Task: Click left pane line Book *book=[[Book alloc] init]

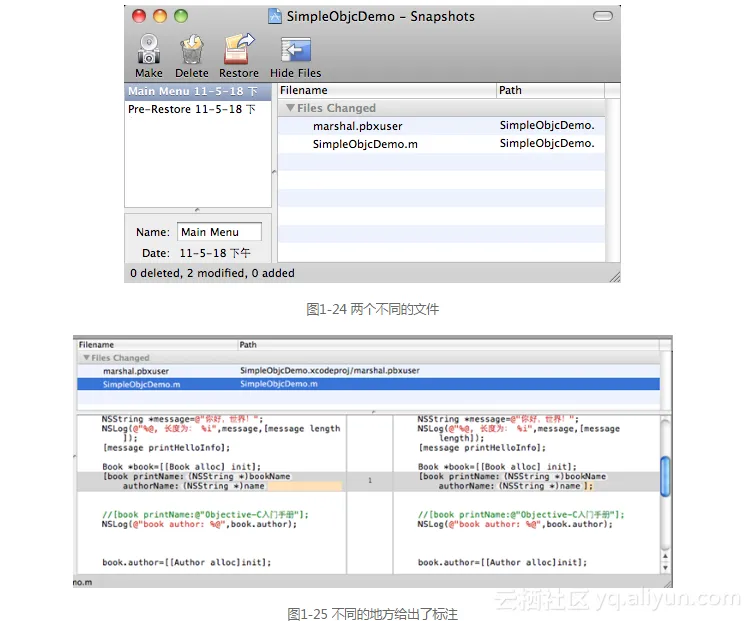Action: pos(182,467)
